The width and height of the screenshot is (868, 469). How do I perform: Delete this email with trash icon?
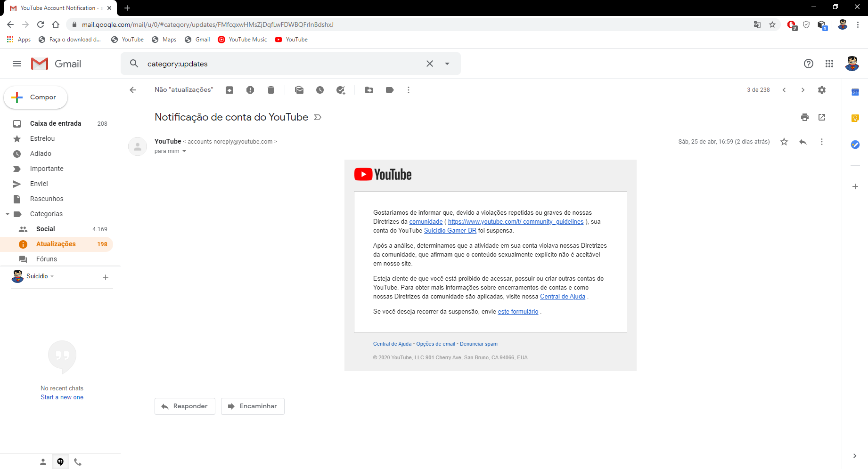[x=271, y=90]
